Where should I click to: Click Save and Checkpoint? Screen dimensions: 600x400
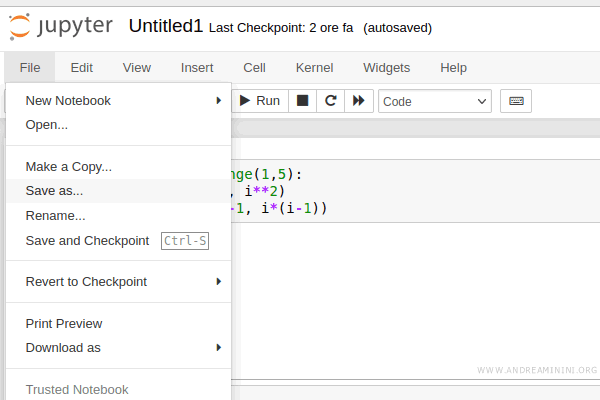pyautogui.click(x=87, y=240)
